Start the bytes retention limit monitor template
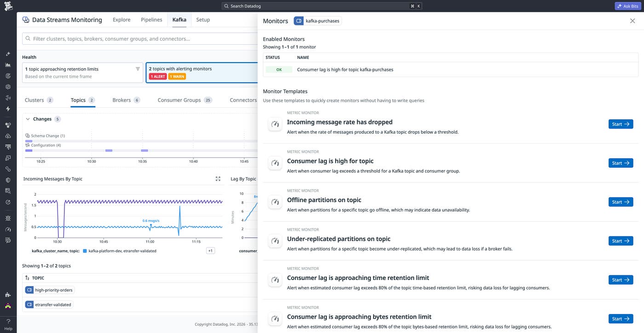 pos(621,319)
